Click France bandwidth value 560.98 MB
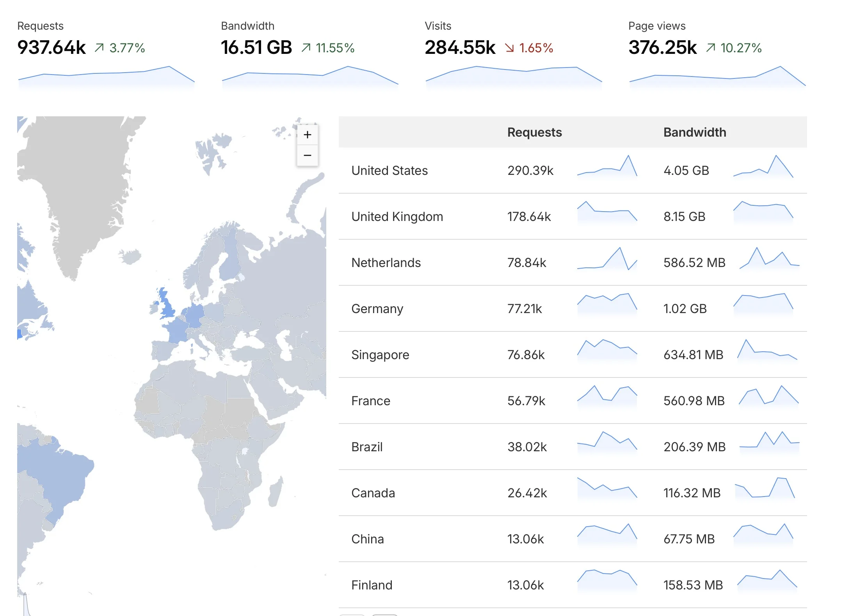This screenshot has width=850, height=616. [694, 401]
